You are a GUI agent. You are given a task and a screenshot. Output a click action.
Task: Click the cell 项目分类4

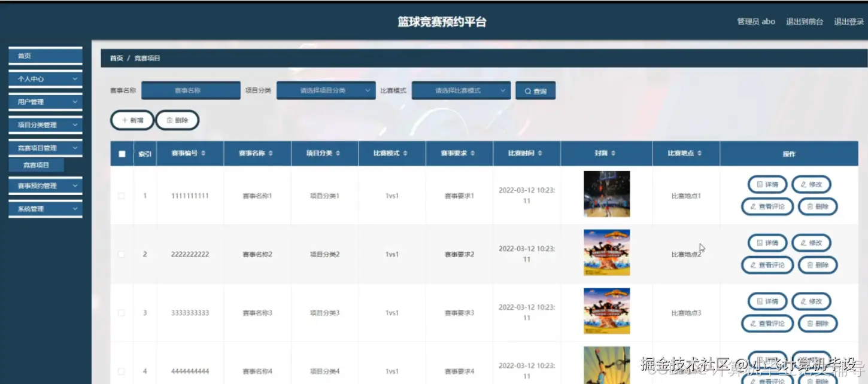pyautogui.click(x=324, y=371)
